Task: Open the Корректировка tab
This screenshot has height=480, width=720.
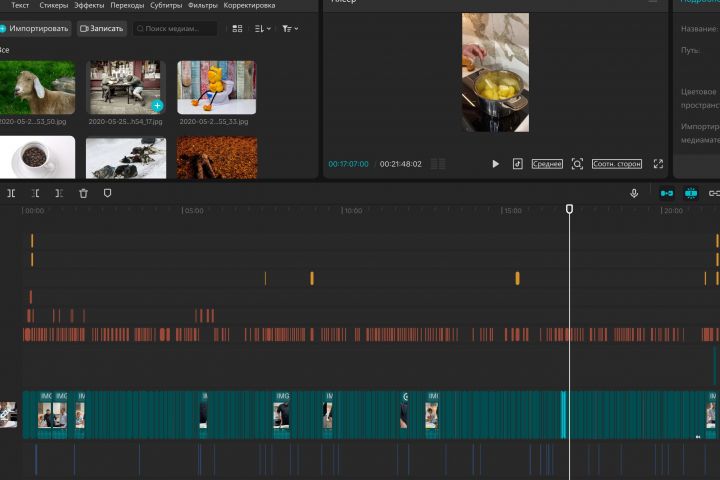Action: tap(249, 6)
